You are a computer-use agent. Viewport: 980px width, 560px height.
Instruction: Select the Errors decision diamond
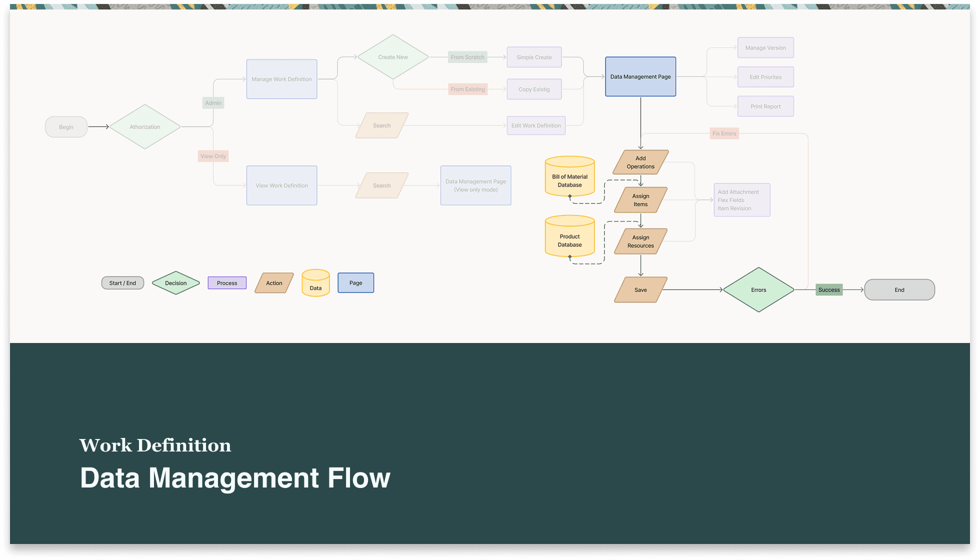click(x=758, y=290)
